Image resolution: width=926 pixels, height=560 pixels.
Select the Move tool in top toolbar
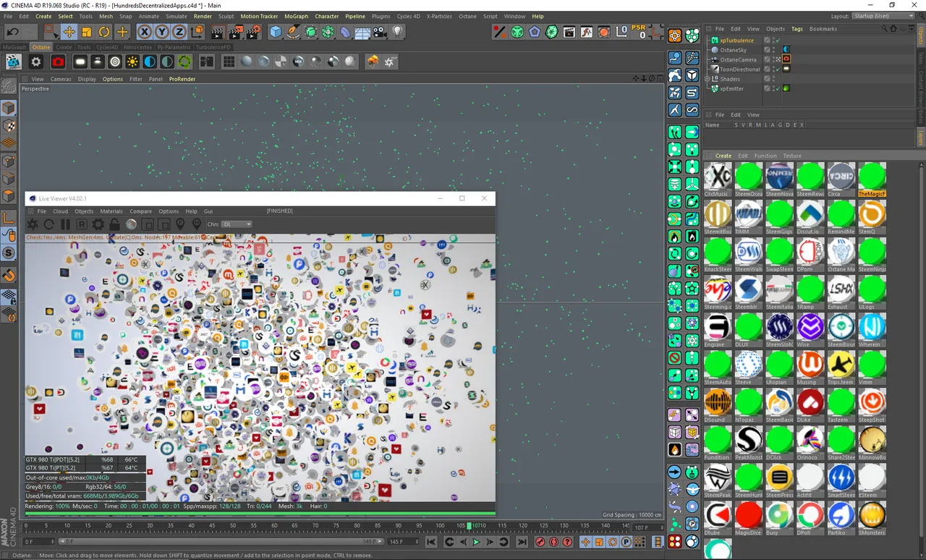[x=69, y=32]
